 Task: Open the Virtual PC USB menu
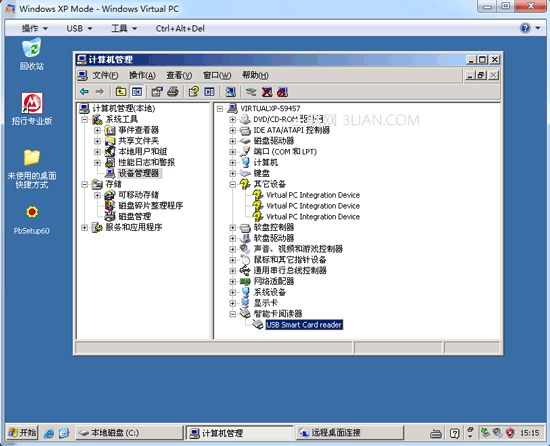tap(79, 28)
